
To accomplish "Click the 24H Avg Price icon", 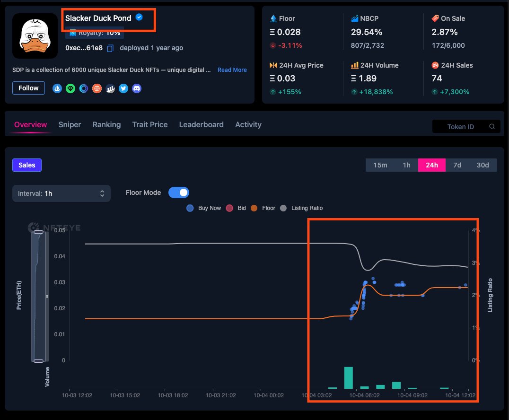I will (273, 65).
